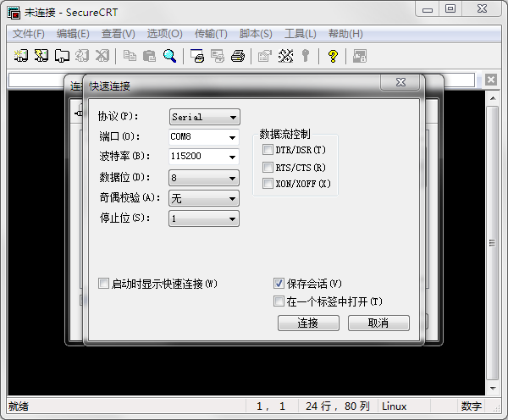Enable the DTR/DSR flow control checkbox
The image size is (508, 420).
tap(268, 150)
